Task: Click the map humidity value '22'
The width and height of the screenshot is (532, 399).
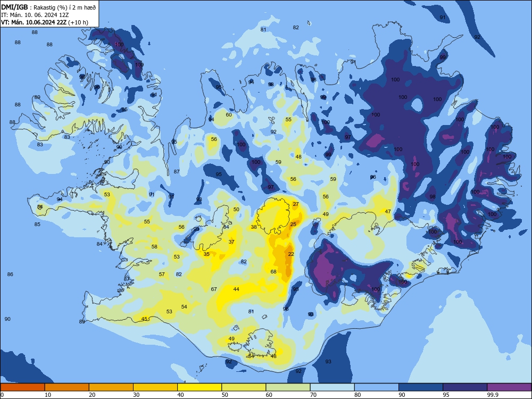Action: 291,254
